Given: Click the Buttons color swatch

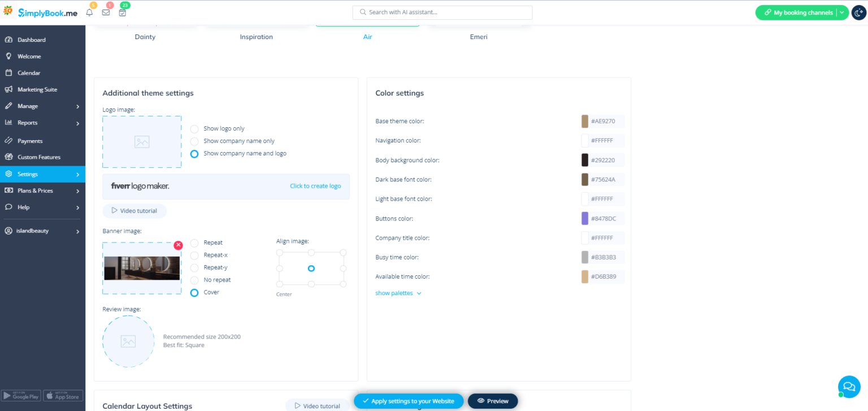Looking at the screenshot, I should pyautogui.click(x=585, y=218).
